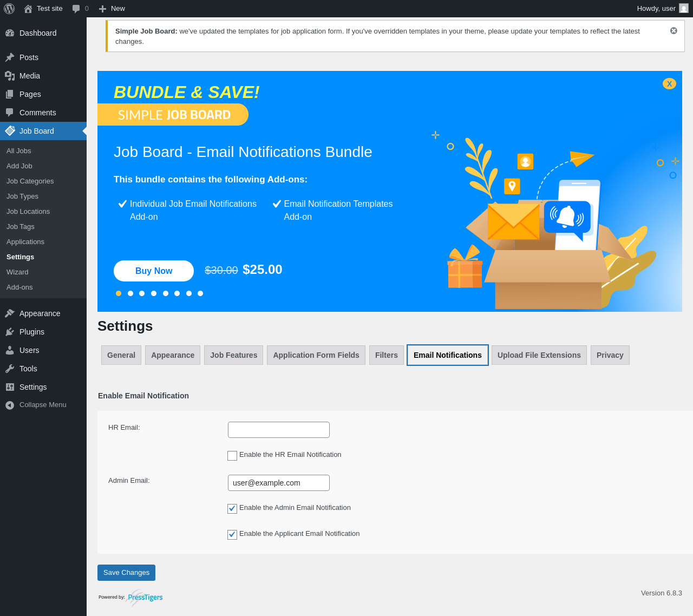Click the Dashboard gauge icon
This screenshot has height=616, width=693.
10,33
